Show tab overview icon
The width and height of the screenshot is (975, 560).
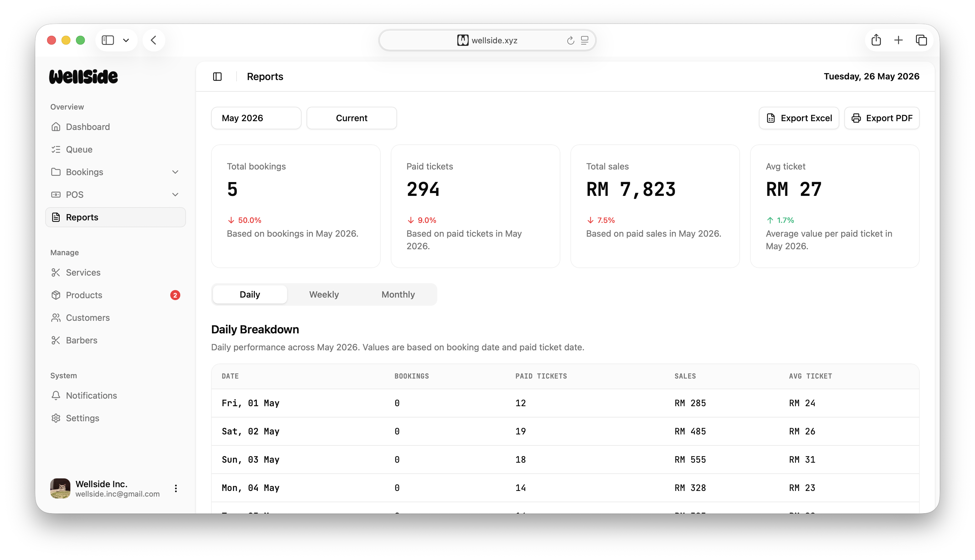point(921,40)
